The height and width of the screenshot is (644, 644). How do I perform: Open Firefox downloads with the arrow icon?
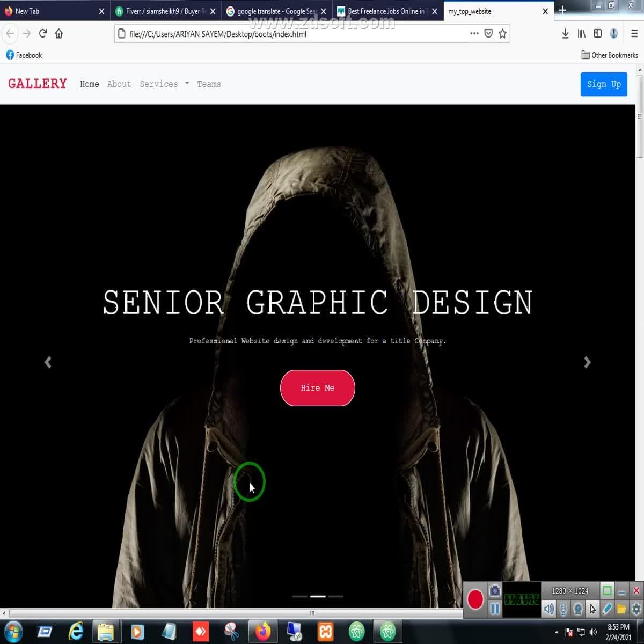565,33
